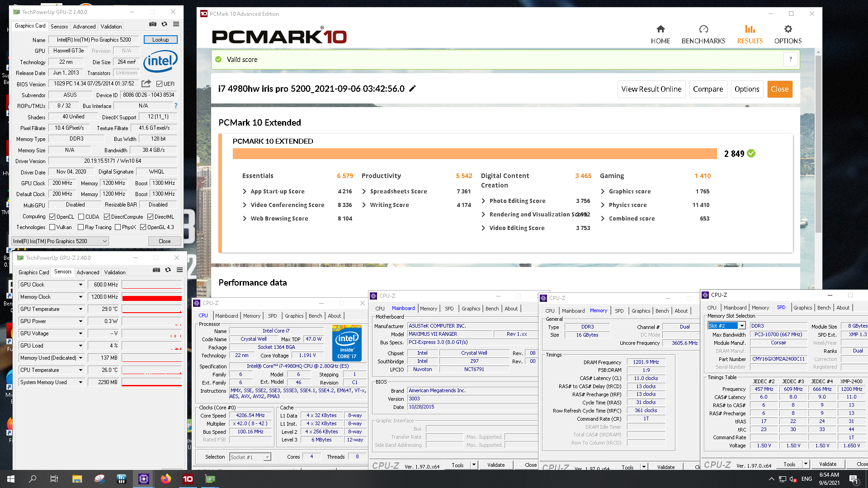Open Windows Start menu
Screen dimensions: 868x488
coord(11,479)
